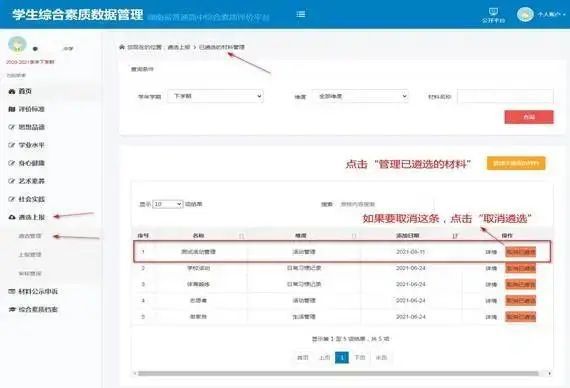Open 评价标准 in the sidebar menu
570x388 pixels.
[32, 109]
